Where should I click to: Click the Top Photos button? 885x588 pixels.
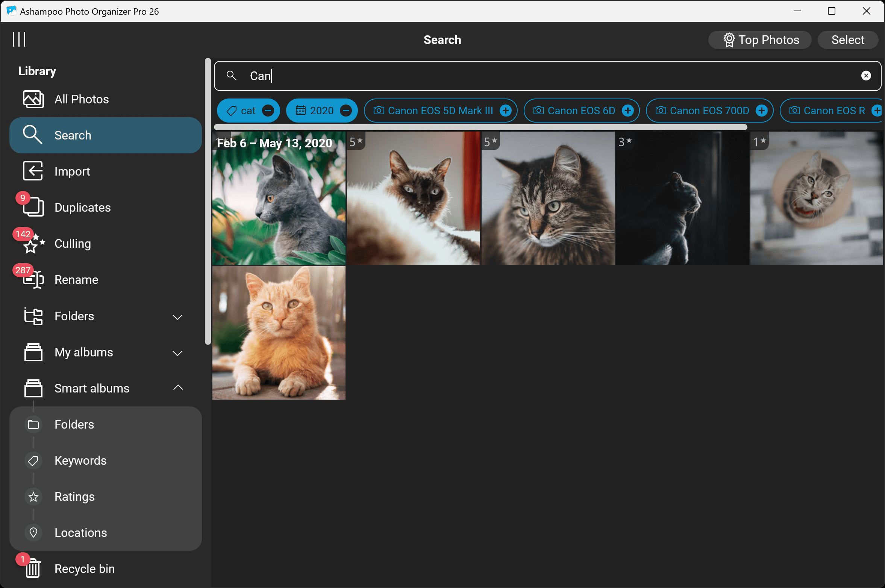(760, 40)
